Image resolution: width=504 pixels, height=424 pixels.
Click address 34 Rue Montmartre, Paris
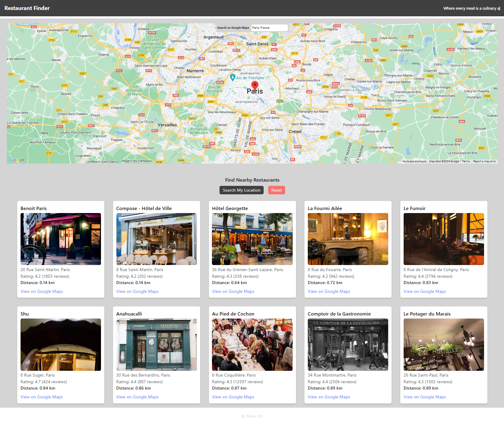tap(332, 375)
